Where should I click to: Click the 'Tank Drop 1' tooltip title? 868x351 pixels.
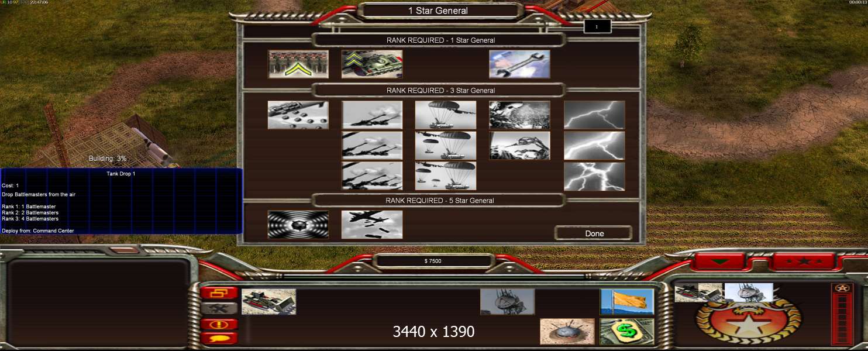[x=121, y=174]
